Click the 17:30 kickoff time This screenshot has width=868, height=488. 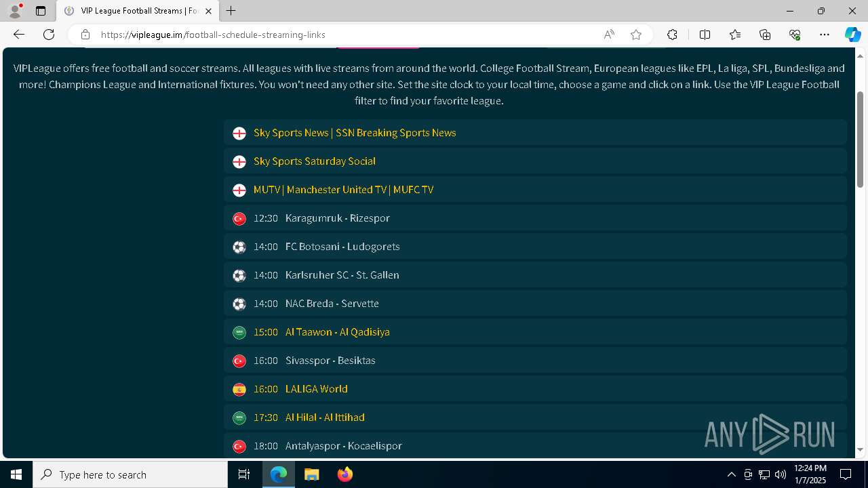266,418
